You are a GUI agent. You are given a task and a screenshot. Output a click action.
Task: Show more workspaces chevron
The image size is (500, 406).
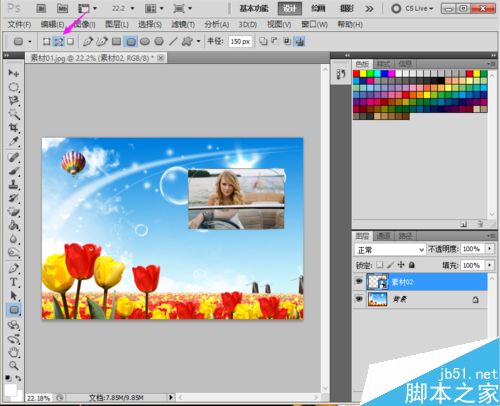369,9
